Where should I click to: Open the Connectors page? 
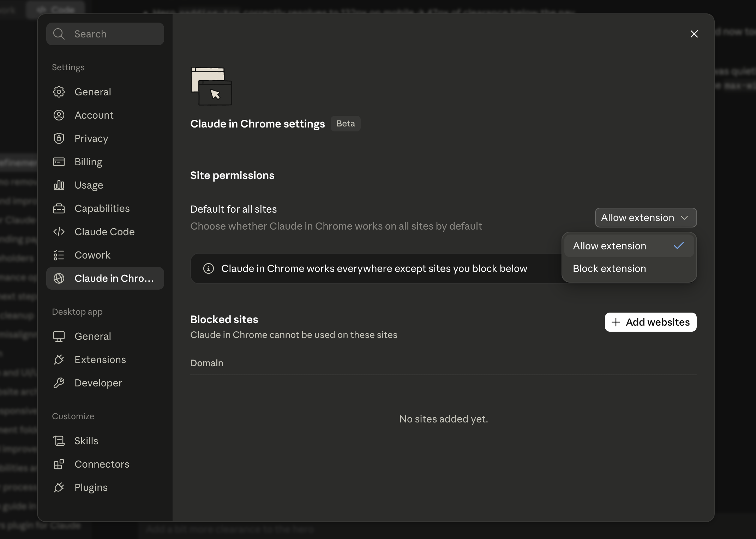pos(105,464)
